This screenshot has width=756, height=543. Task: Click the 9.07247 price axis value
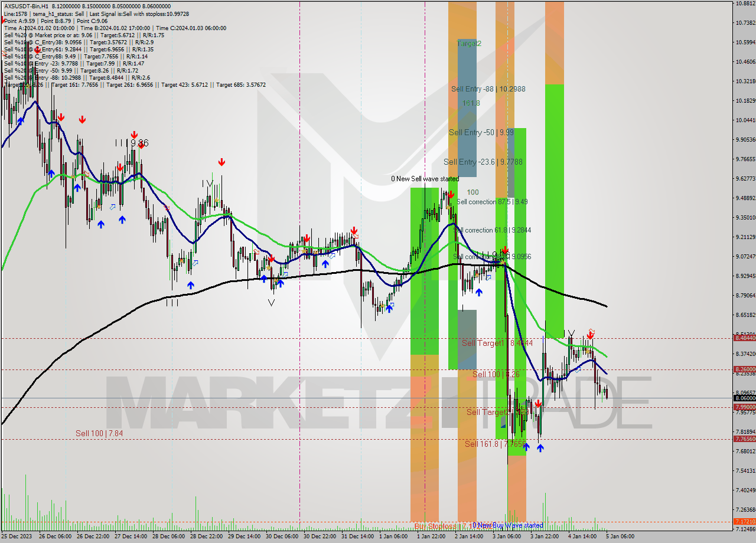(x=745, y=256)
